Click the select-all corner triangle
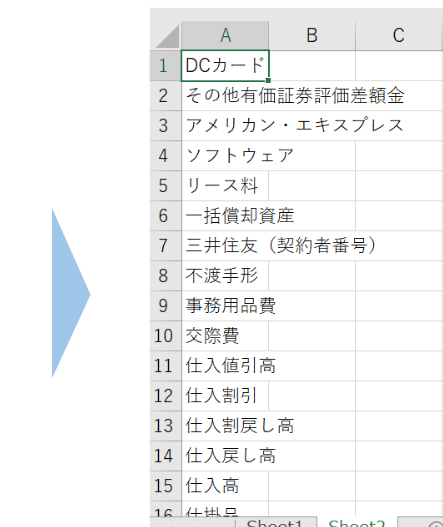The image size is (443, 527). click(x=167, y=36)
